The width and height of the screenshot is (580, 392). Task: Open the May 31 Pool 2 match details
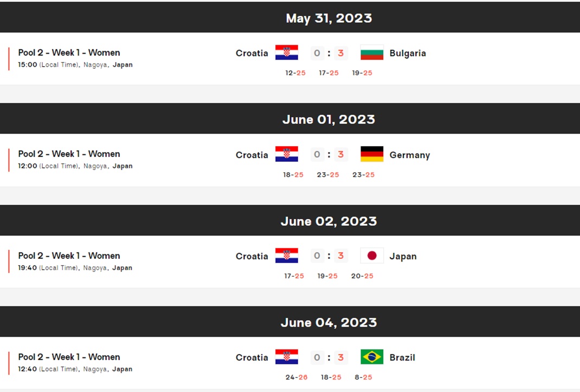(69, 53)
